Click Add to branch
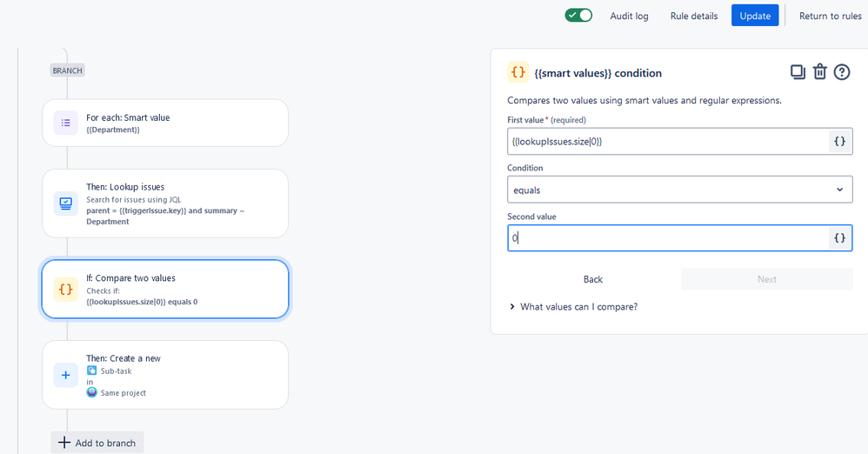 pyautogui.click(x=97, y=443)
